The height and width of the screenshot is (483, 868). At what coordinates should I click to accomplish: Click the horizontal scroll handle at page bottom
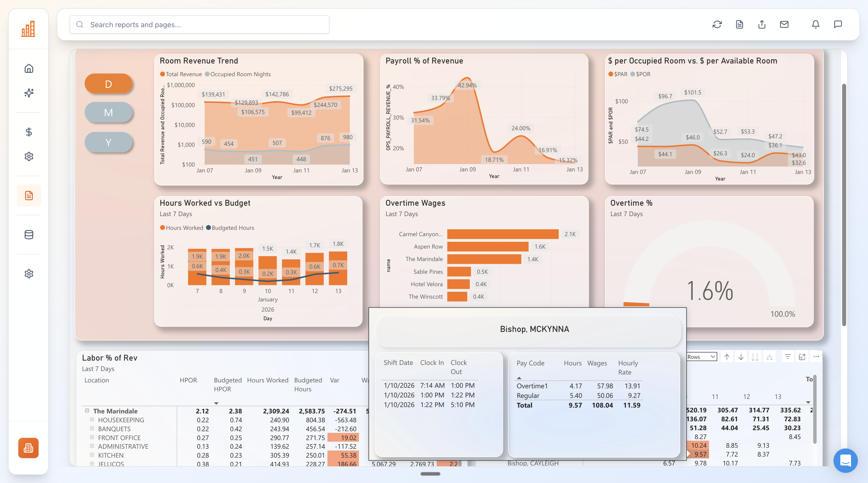coord(430,474)
